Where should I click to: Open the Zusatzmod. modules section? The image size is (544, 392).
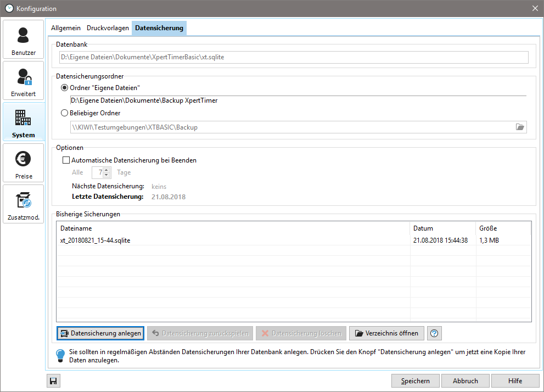pyautogui.click(x=23, y=204)
